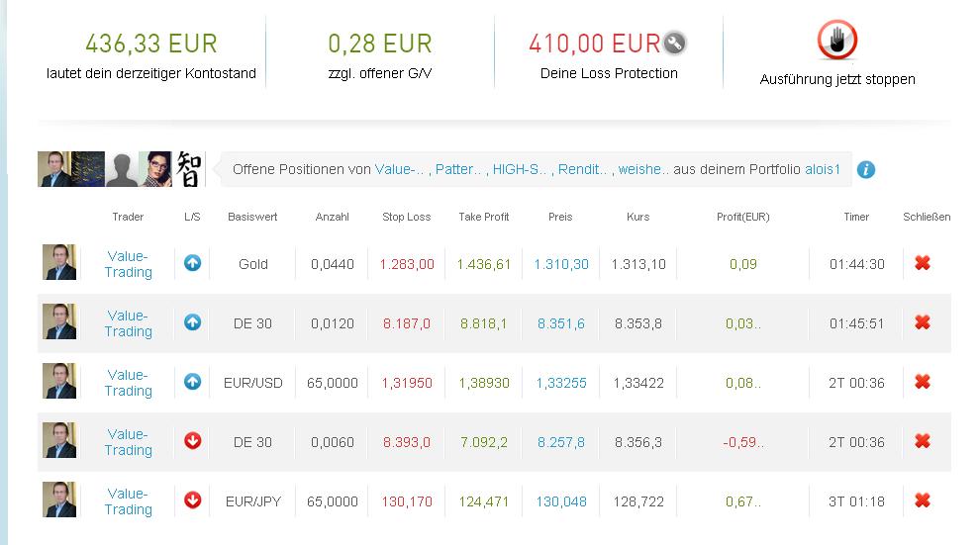
Task: Click the Rendit.. trader link
Action: [583, 169]
